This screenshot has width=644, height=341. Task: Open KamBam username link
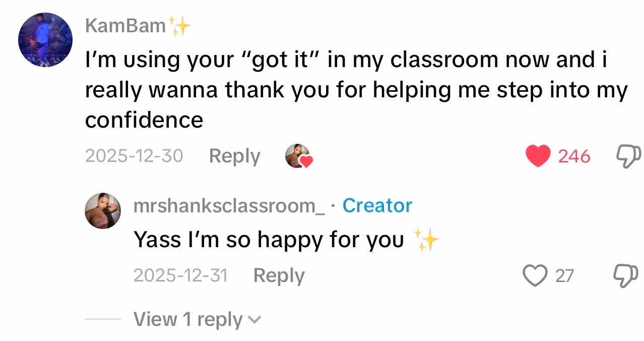[x=125, y=25]
